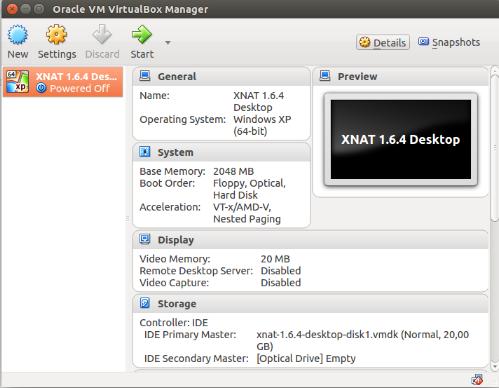Open the Storage section header
The height and width of the screenshot is (388, 499).
tap(310, 304)
